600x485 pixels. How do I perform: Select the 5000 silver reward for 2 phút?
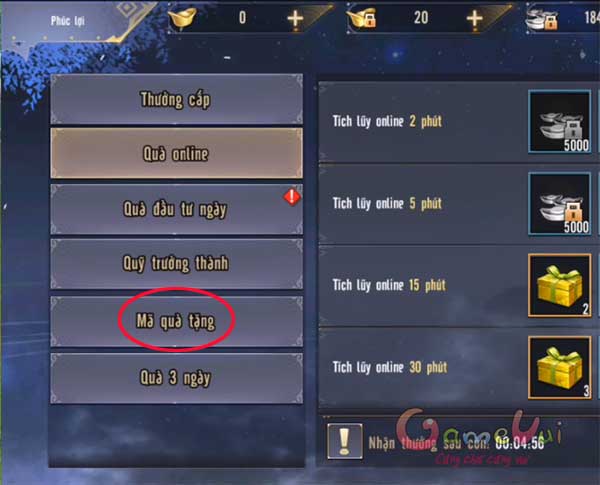click(x=559, y=122)
